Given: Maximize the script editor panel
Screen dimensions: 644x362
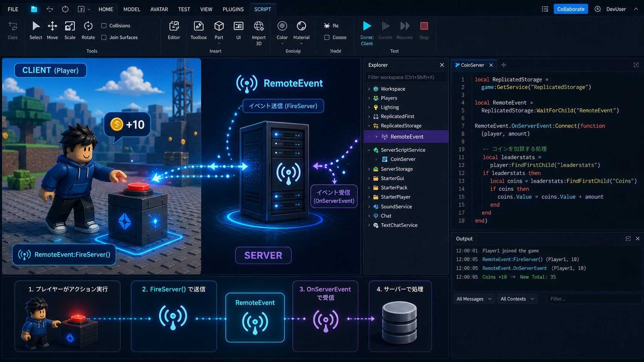Looking at the screenshot, I should tap(636, 65).
